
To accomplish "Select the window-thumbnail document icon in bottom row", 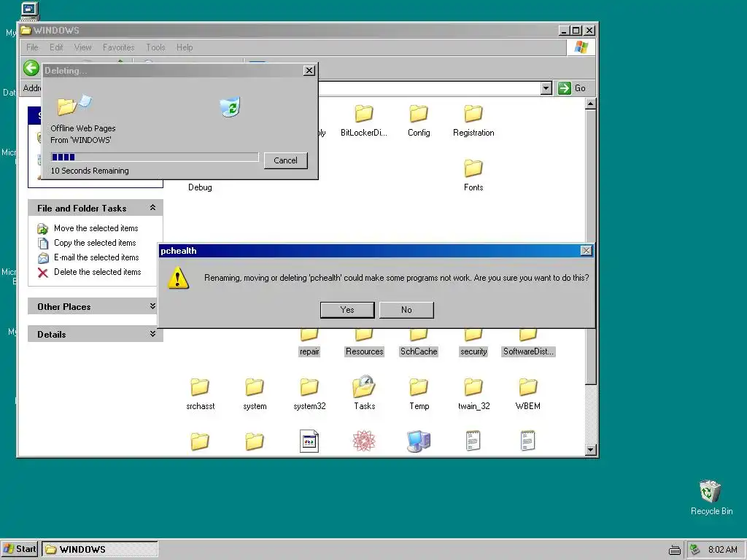I will 309,441.
